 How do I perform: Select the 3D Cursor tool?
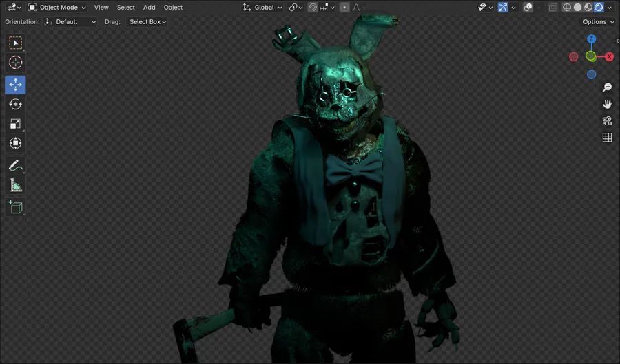pos(15,63)
